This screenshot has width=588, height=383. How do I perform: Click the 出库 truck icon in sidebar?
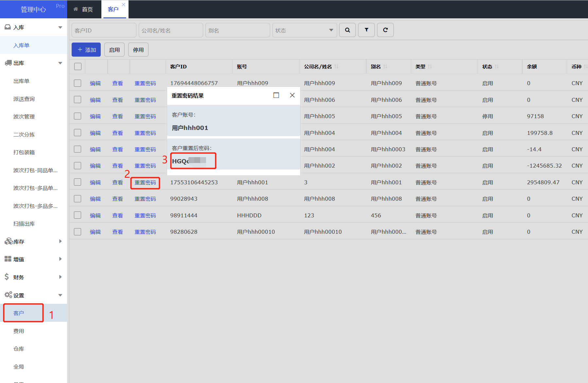[x=8, y=63]
